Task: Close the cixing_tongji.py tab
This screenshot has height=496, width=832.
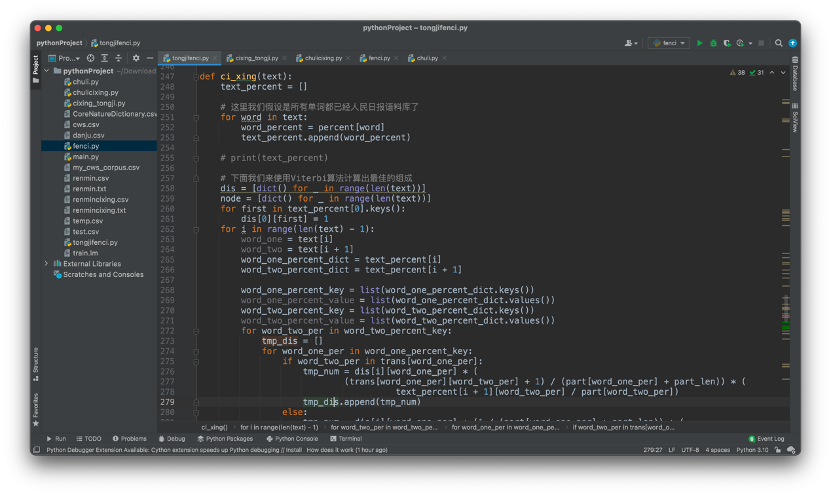Action: click(x=284, y=58)
